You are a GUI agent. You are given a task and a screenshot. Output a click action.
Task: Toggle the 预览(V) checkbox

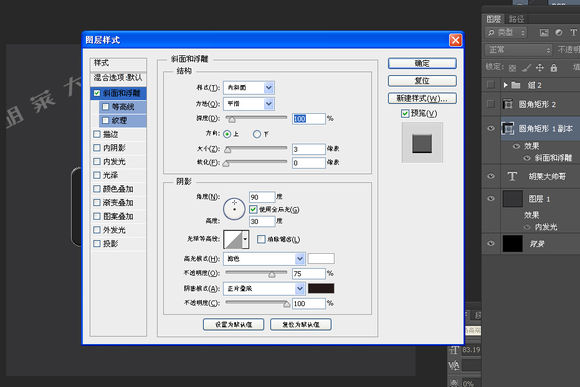(405, 113)
